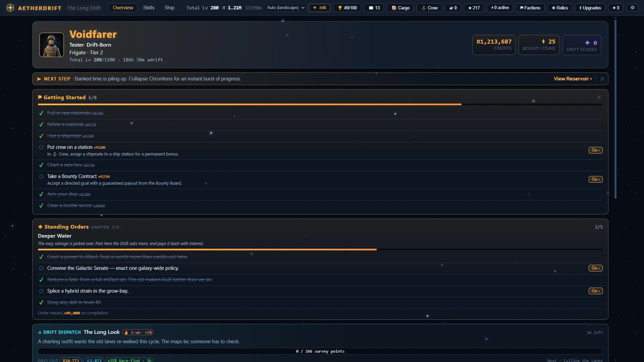The width and height of the screenshot is (644, 362).
Task: Click the 'Restore a Relic' completed row
Action: (x=320, y=280)
